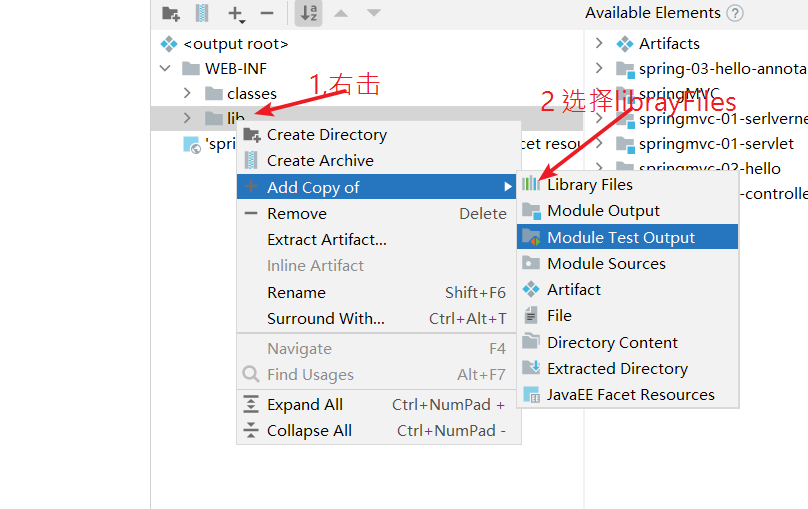Click the Extracted Directory icon
808x509 pixels.
click(531, 368)
